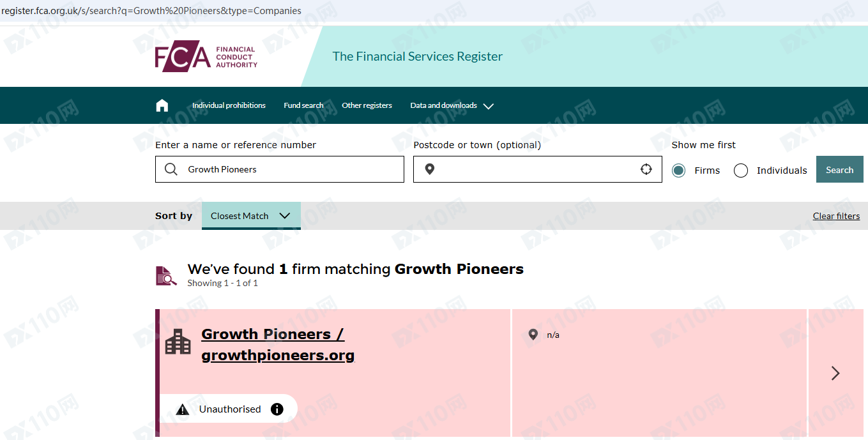Click the home icon in navigation bar
The width and height of the screenshot is (868, 440).
(162, 105)
